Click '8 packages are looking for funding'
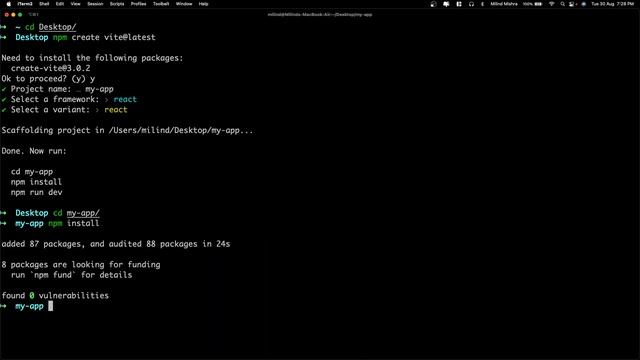 (81, 264)
